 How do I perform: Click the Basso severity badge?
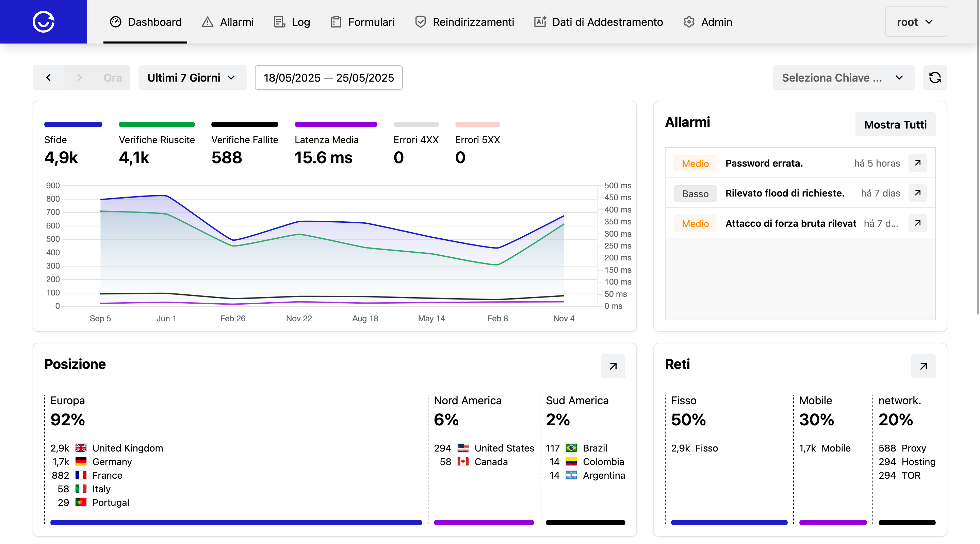click(696, 193)
